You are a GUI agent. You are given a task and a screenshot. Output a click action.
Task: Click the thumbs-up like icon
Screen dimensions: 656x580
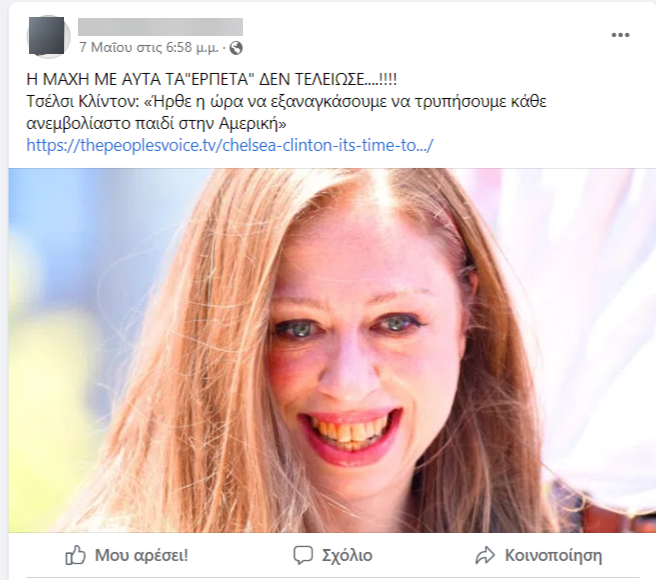(75, 555)
